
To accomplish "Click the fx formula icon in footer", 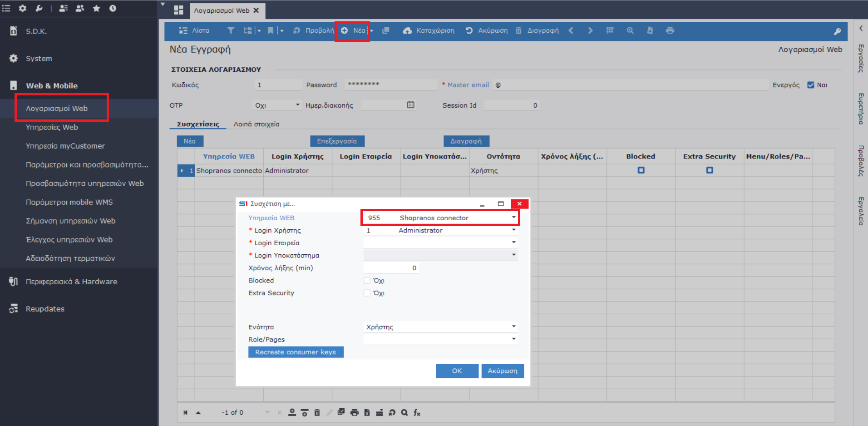I will click(x=417, y=412).
